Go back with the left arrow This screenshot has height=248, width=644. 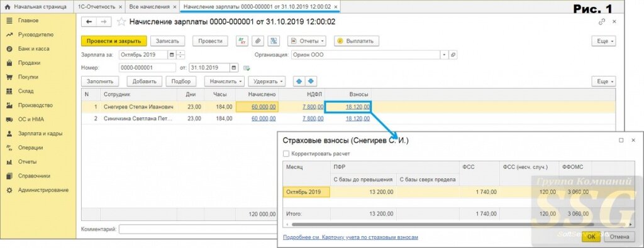[89, 22]
